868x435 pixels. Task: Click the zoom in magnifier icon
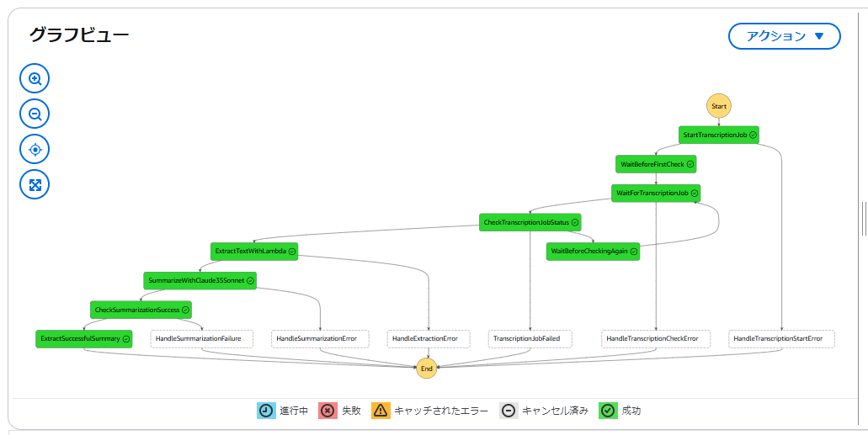[35, 78]
